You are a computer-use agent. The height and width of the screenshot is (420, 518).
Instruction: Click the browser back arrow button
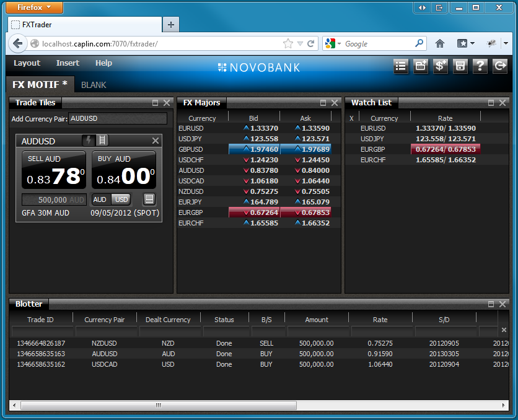tap(17, 43)
